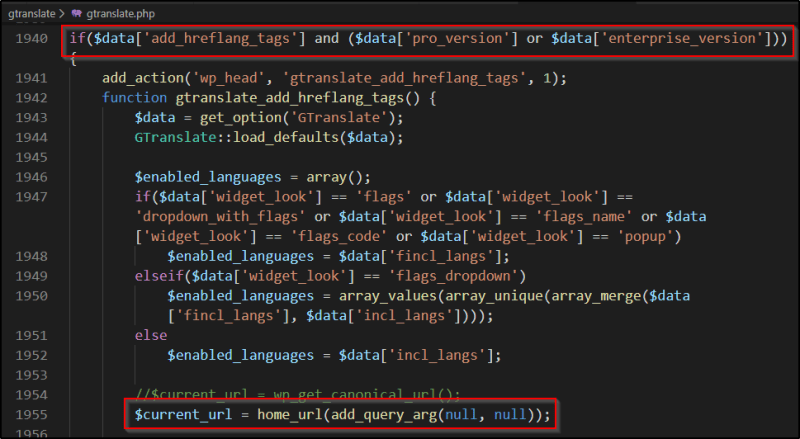Click line number 1954

coord(32,395)
